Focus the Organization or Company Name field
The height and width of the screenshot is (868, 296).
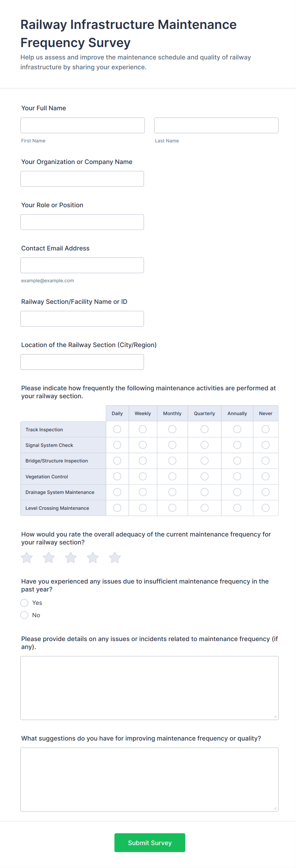[82, 179]
